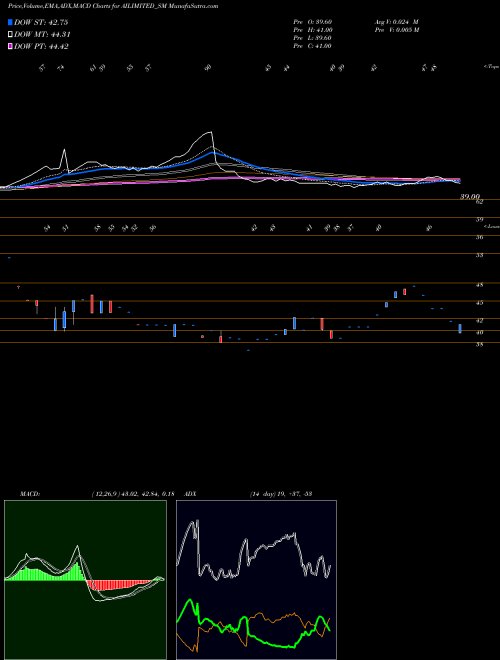Click the '<-Tops' axis label
500x660 pixels.
coord(492,67)
